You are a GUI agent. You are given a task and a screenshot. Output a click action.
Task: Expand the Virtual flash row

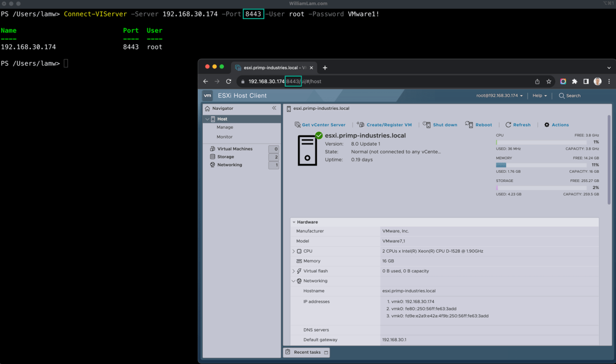coord(294,271)
